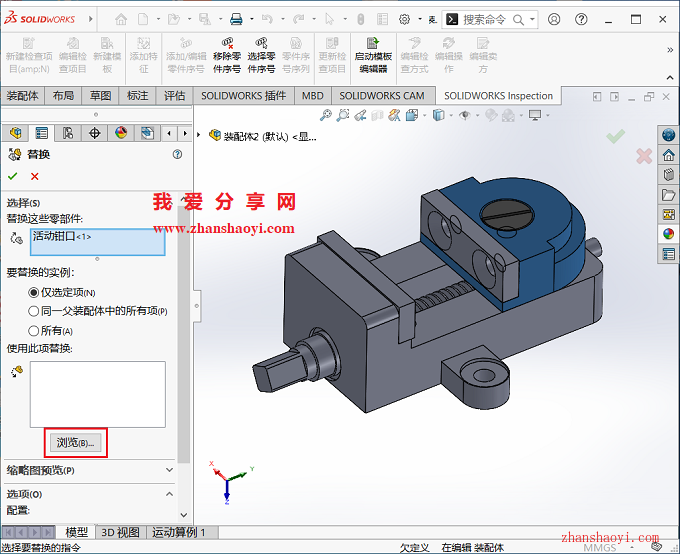Click Previous View icon in view toolbar
The height and width of the screenshot is (554, 680).
[360, 115]
